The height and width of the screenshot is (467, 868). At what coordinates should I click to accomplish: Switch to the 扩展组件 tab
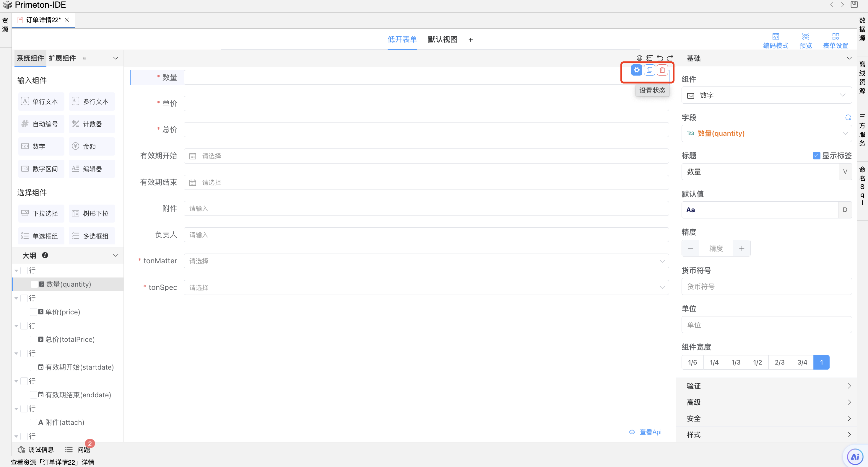click(x=62, y=58)
